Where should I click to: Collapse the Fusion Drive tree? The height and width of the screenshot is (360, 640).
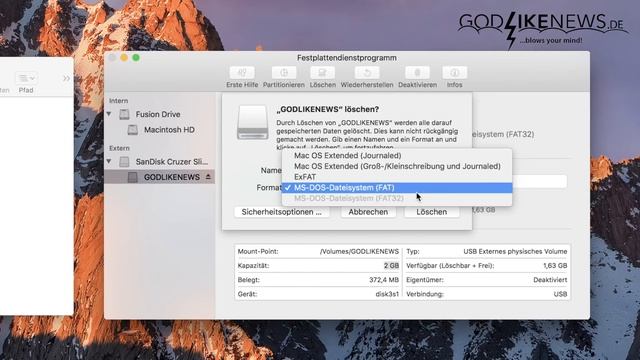(109, 114)
